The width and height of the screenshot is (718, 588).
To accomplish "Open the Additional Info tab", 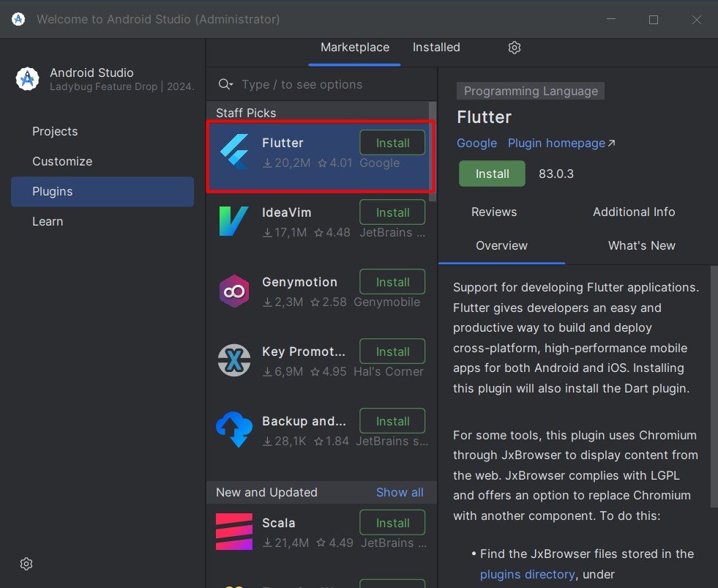I will pos(634,212).
